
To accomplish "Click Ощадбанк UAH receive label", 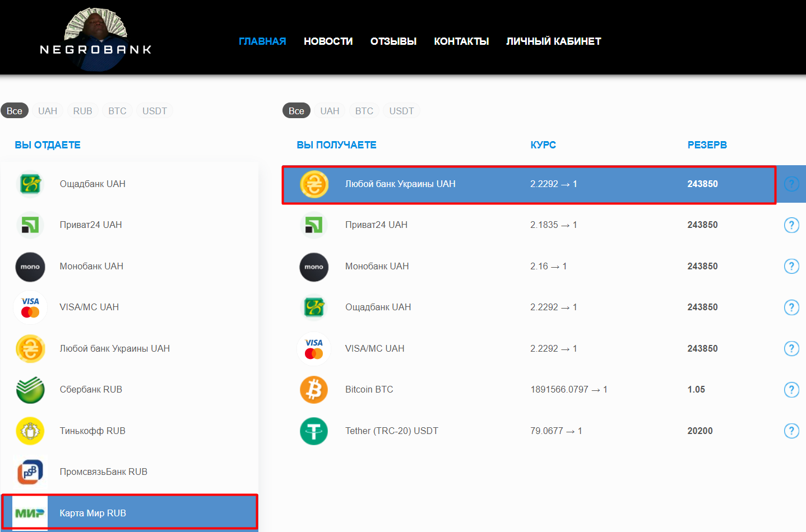I will (x=378, y=307).
